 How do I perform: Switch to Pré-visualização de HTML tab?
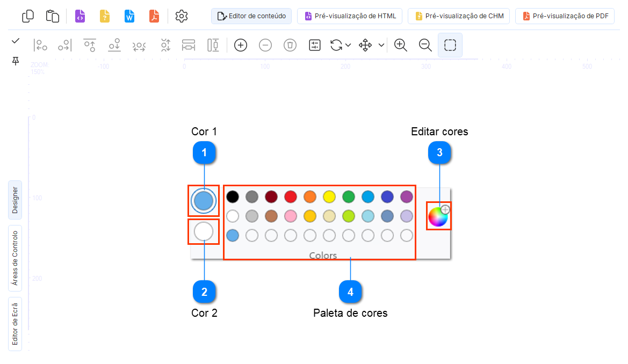click(x=350, y=16)
